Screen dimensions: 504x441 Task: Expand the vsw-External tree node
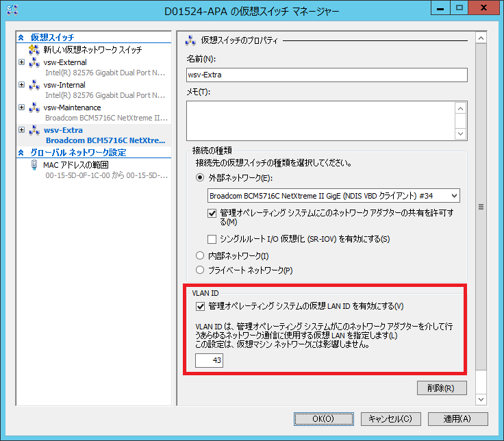click(x=21, y=62)
